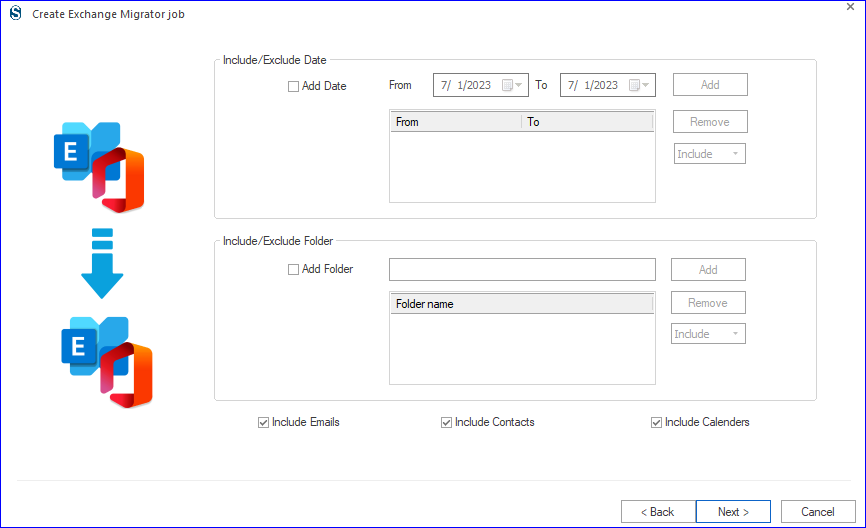Enable the Add Date checkbox
The height and width of the screenshot is (528, 866).
click(293, 86)
